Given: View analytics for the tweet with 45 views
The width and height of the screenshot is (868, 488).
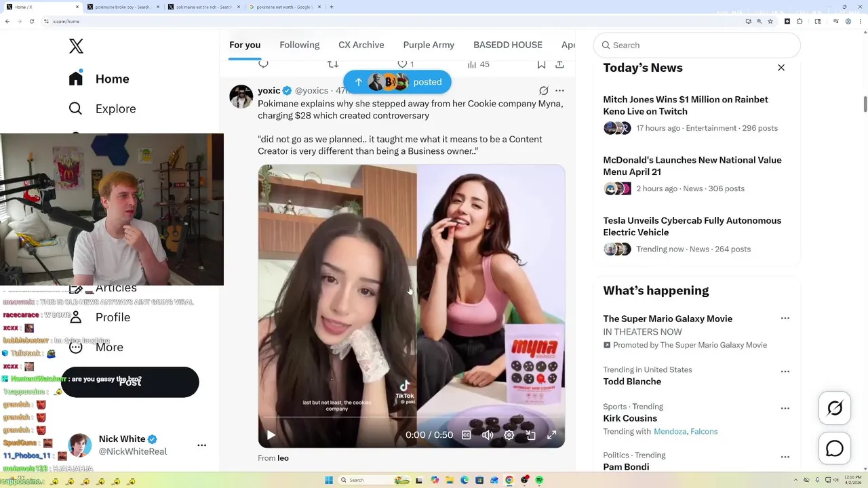Looking at the screenshot, I should tap(478, 64).
